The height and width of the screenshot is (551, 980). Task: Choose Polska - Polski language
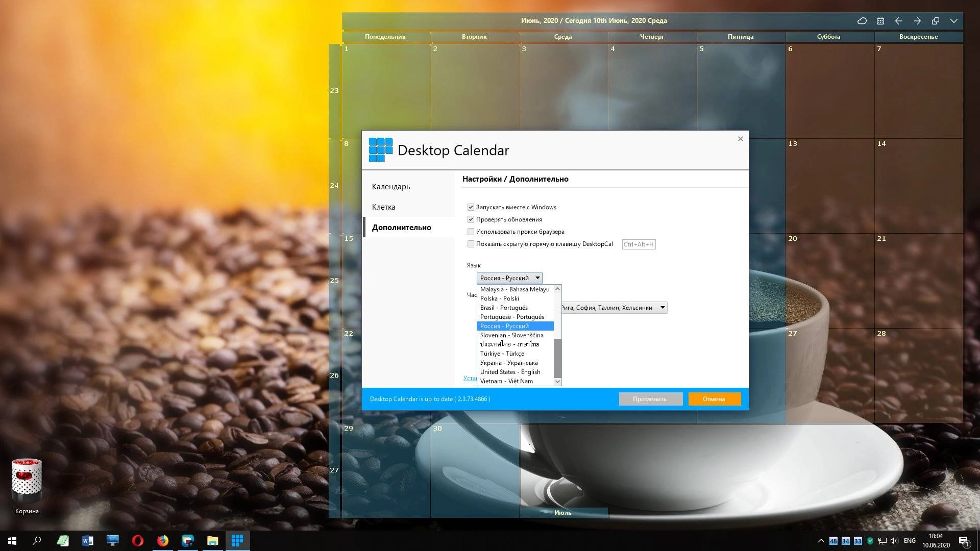[515, 298]
